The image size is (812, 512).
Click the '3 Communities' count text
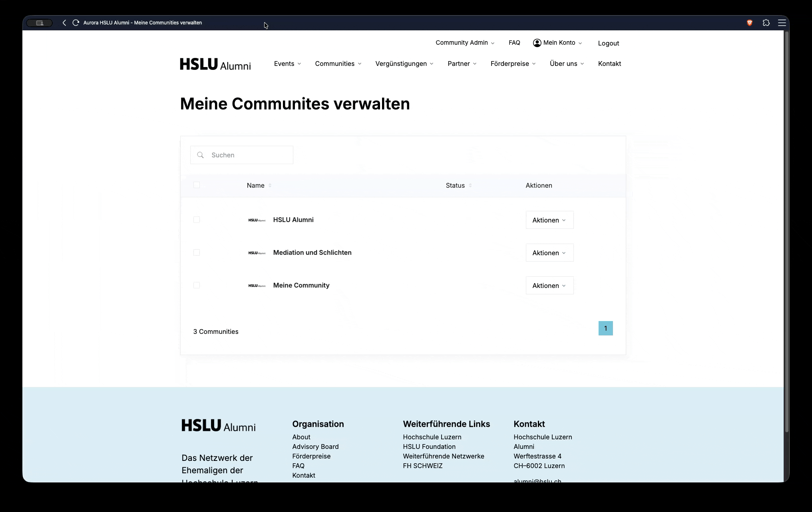coord(216,331)
